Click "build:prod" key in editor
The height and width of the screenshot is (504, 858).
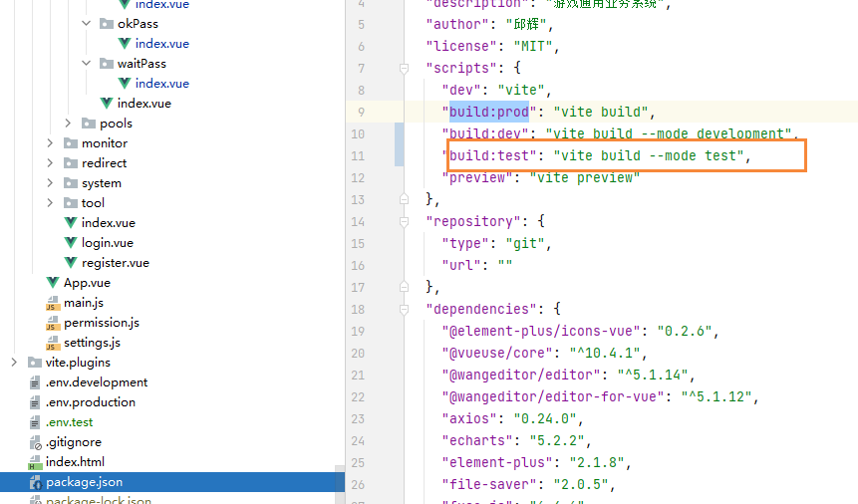click(489, 112)
